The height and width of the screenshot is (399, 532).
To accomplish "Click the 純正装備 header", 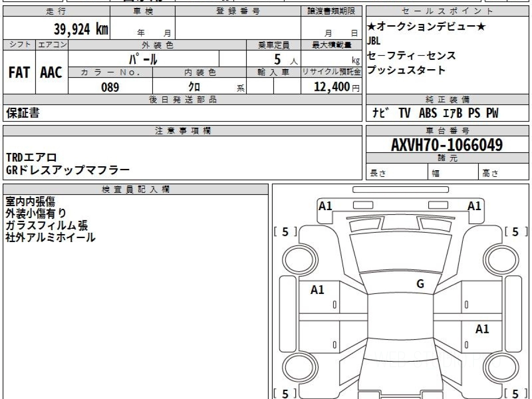I will pyautogui.click(x=447, y=100).
